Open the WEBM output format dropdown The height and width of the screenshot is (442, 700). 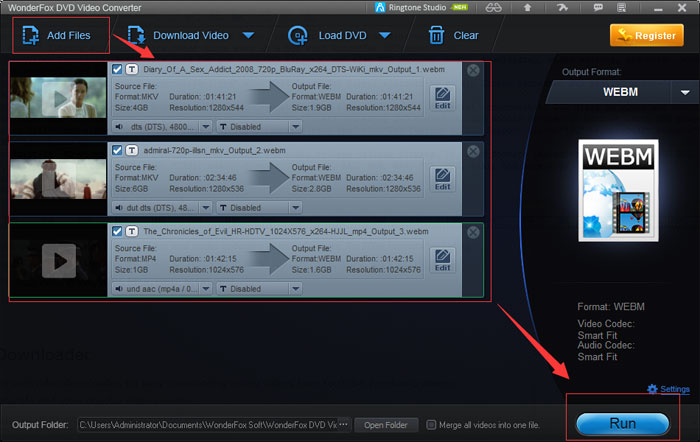tap(685, 92)
